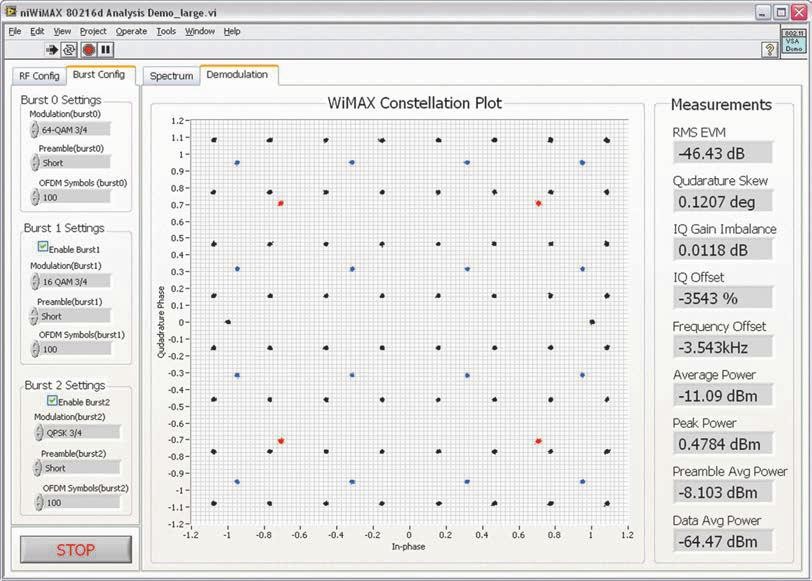Screen dimensions: 812x581
Task: Click the OFDM Symbols (burst0) value 100
Action: click(76, 197)
